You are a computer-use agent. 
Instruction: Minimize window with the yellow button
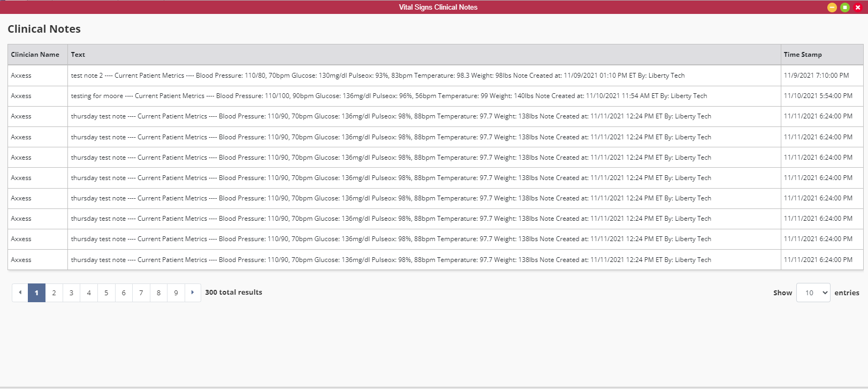tap(832, 8)
